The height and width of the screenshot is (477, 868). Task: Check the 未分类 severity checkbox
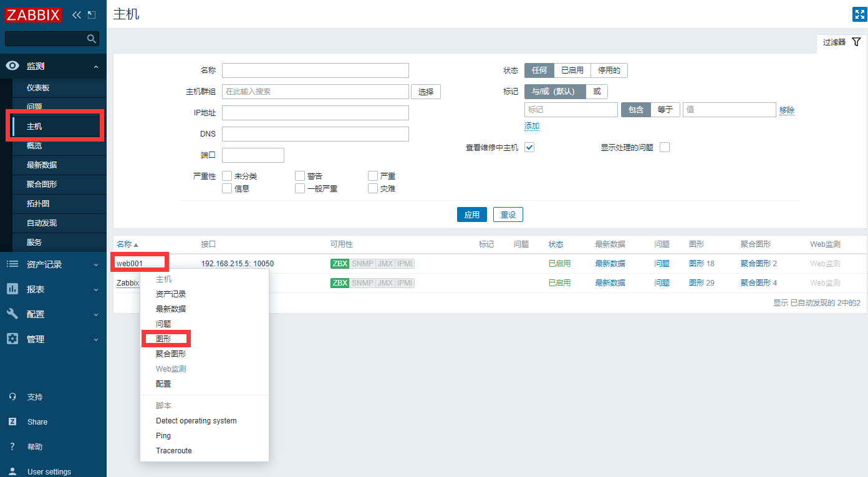pos(227,176)
